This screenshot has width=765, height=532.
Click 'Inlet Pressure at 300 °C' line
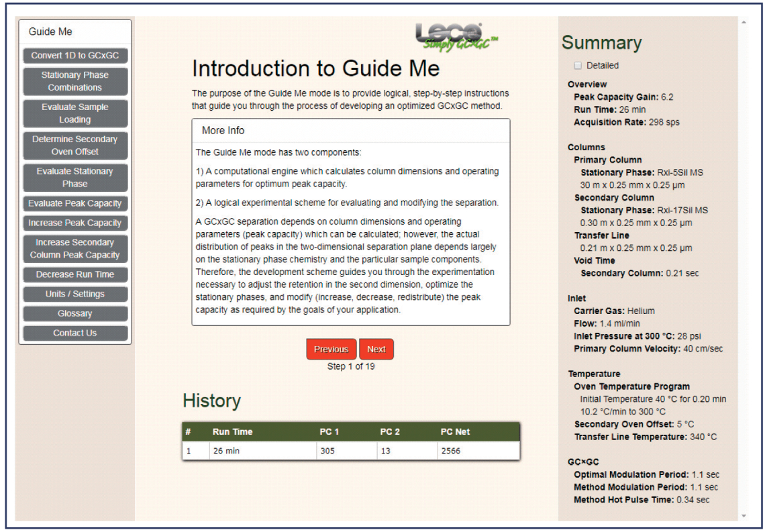[637, 337]
